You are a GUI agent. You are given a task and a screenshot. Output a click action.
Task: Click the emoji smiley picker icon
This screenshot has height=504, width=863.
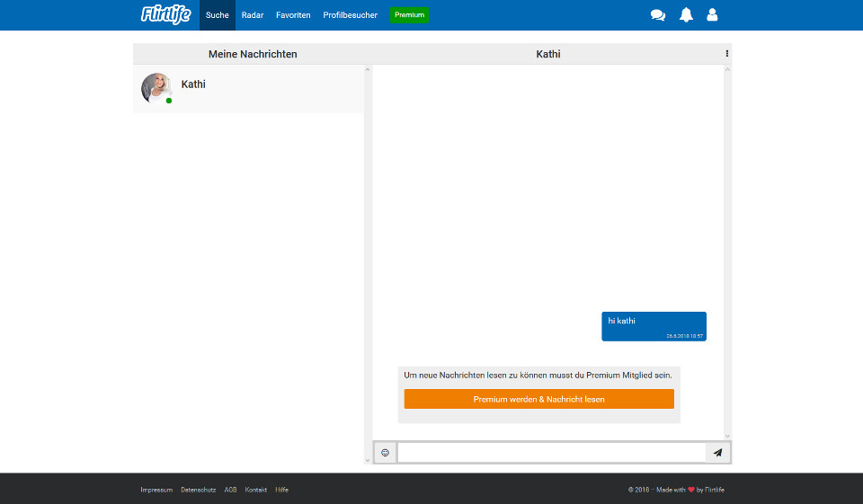pos(386,453)
